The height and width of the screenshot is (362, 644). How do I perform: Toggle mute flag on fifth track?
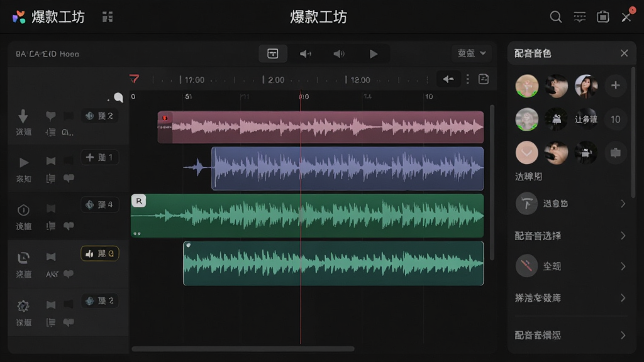click(x=50, y=305)
